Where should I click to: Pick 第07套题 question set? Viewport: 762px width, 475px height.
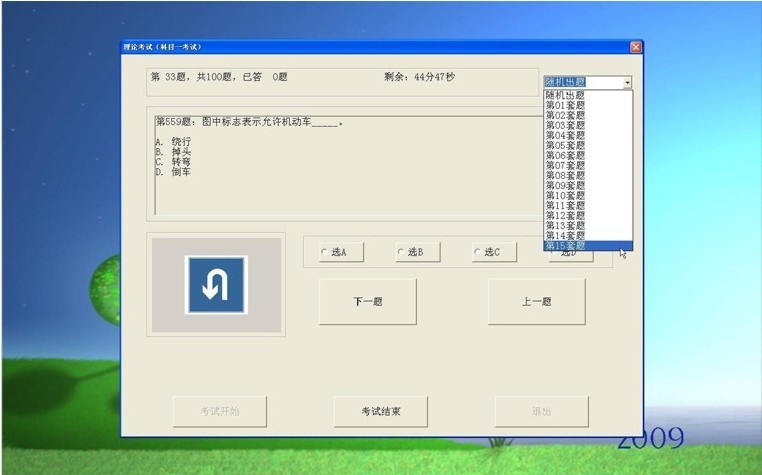point(588,165)
